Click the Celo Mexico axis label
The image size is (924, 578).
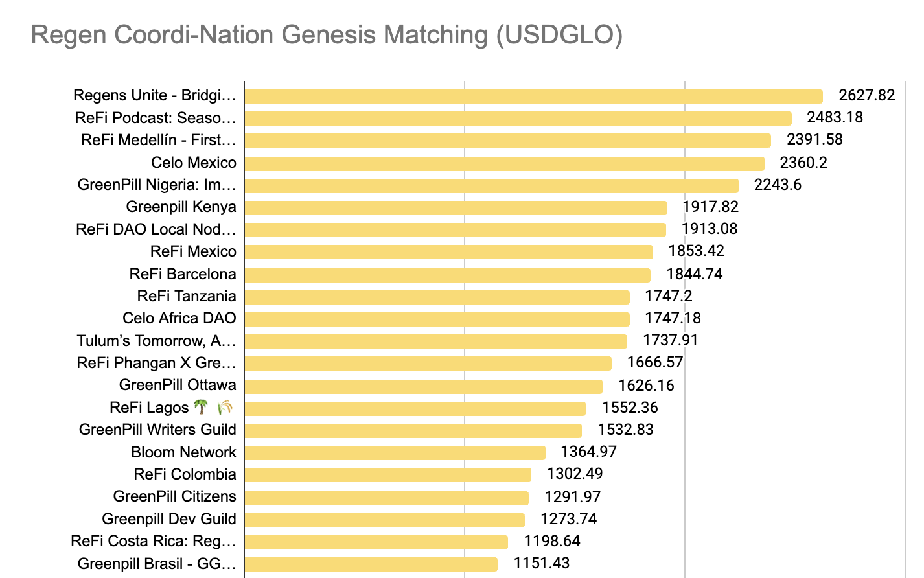(x=194, y=163)
